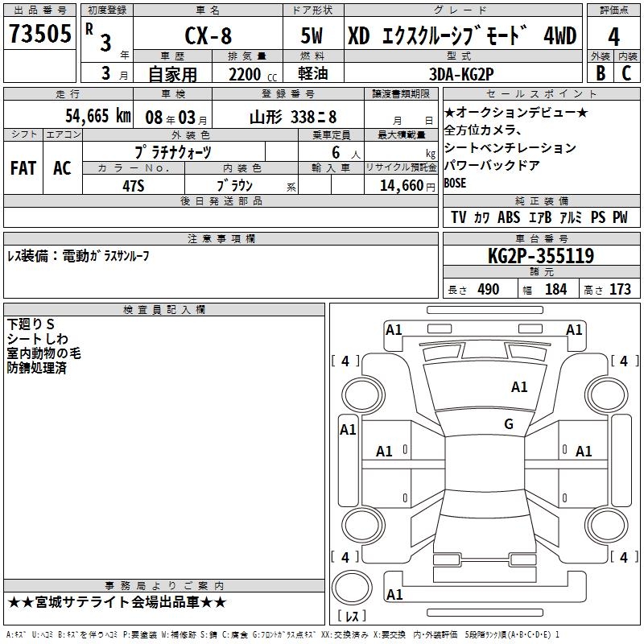Select the ABS equipment code

(509, 217)
